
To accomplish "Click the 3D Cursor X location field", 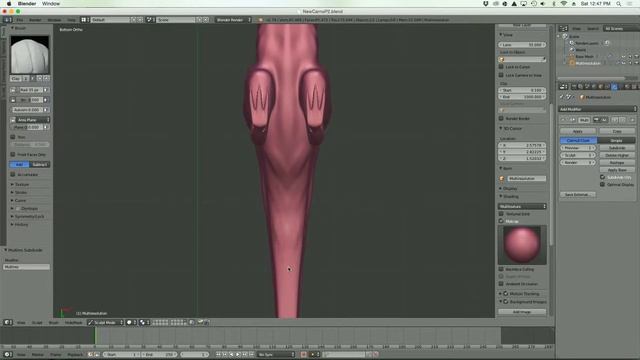I will click(522, 145).
